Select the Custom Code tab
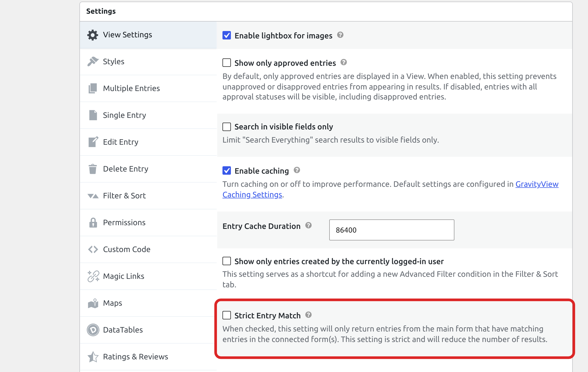 coord(148,249)
